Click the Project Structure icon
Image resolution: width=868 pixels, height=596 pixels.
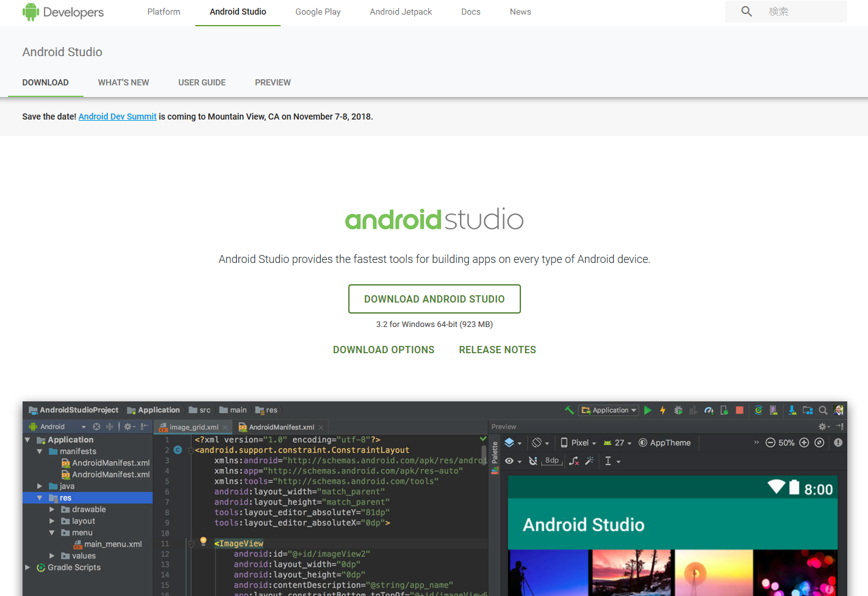click(x=808, y=410)
